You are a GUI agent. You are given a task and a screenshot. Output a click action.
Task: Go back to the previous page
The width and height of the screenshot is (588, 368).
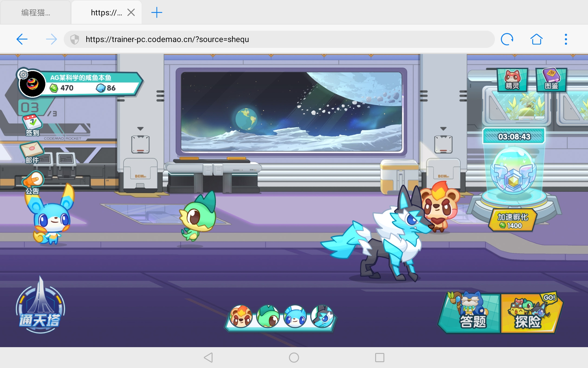(22, 39)
